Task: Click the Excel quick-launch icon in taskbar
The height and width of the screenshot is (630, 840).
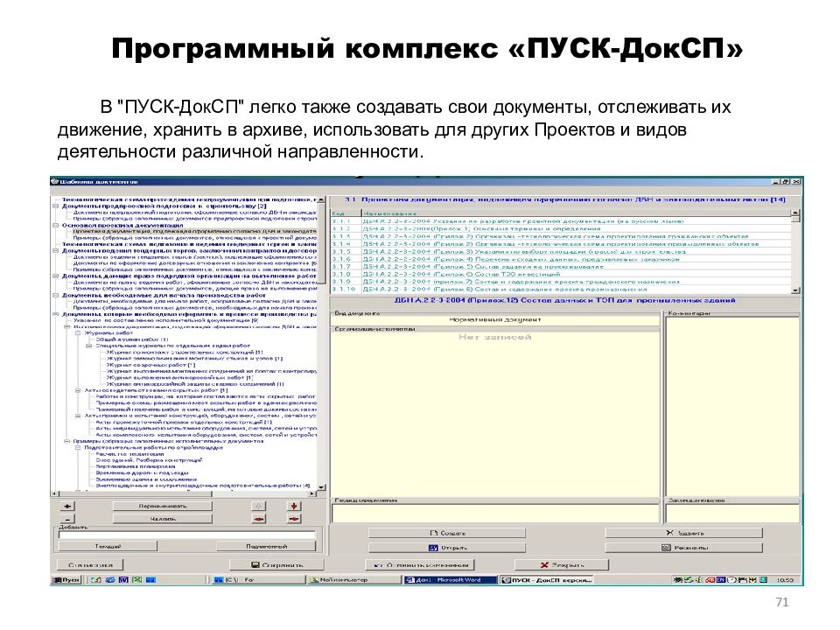Action: point(137,579)
